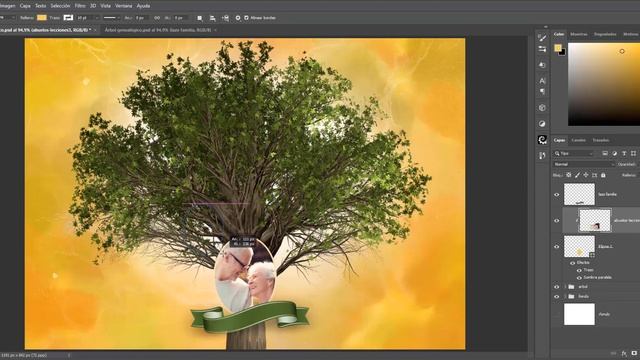Open the Ventana menu
The height and width of the screenshot is (360, 640).
pyautogui.click(x=124, y=6)
